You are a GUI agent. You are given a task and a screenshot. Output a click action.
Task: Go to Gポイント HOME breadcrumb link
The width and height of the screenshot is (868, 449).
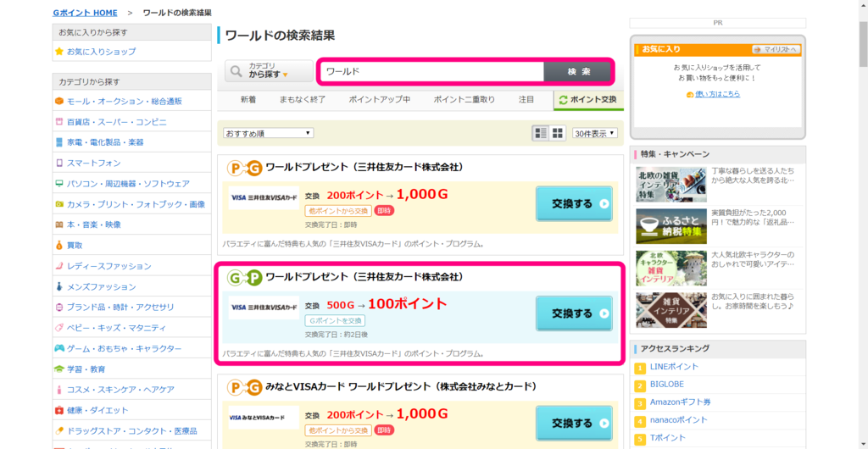(x=86, y=12)
